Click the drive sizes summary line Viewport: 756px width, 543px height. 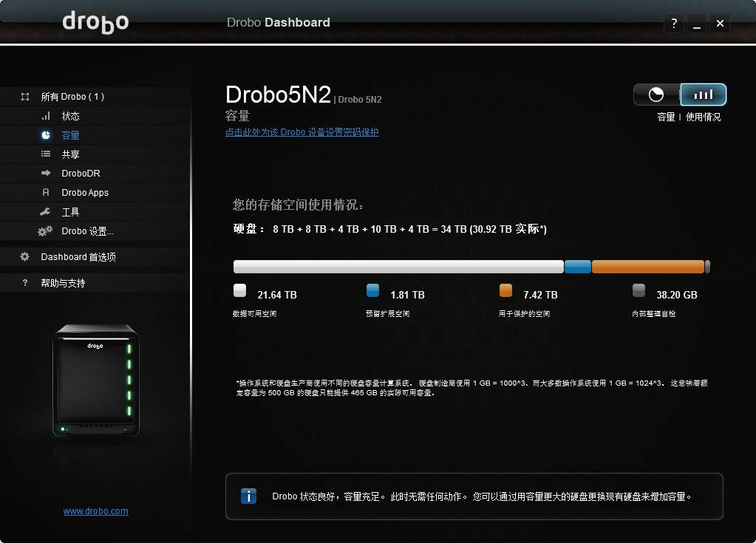click(x=390, y=229)
